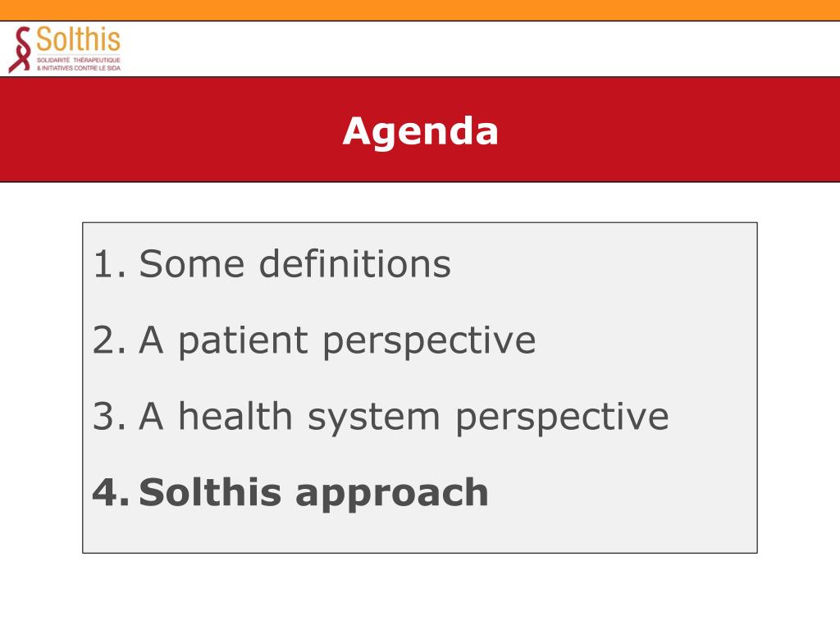Click 'perspective' in the patient agenda item
This screenshot has height=630, width=840.
pyautogui.click(x=429, y=343)
